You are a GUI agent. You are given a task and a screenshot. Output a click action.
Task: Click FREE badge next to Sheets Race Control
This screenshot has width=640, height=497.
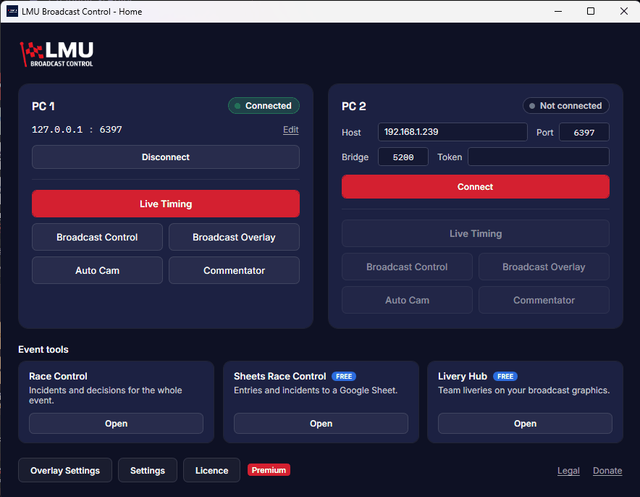tap(344, 376)
